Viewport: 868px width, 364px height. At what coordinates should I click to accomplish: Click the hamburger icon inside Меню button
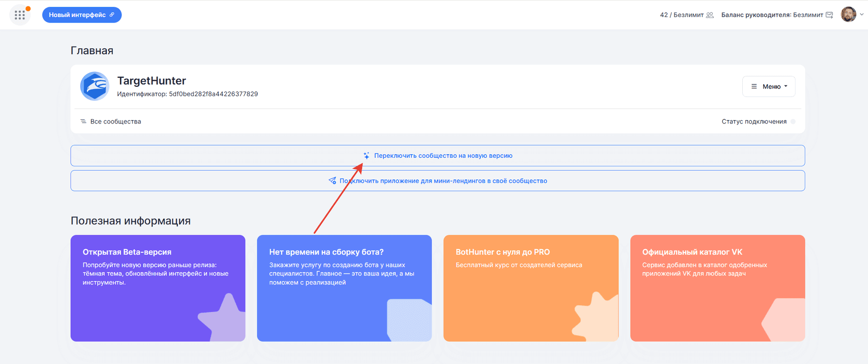[754, 86]
